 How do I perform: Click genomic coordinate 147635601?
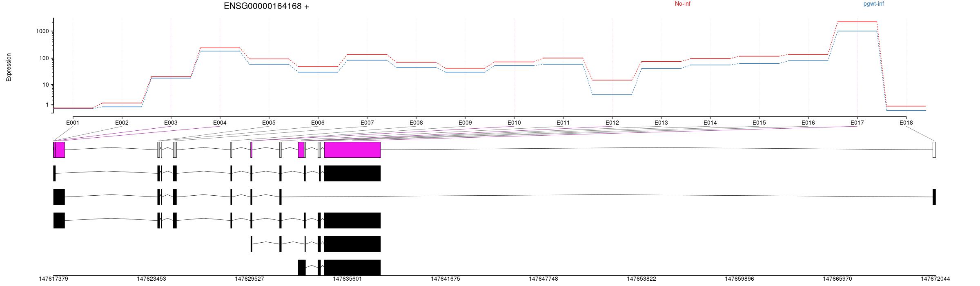click(347, 279)
